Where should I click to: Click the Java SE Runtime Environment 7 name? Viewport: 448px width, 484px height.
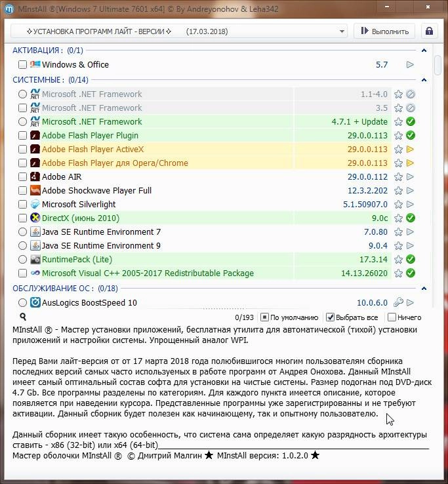(x=101, y=232)
